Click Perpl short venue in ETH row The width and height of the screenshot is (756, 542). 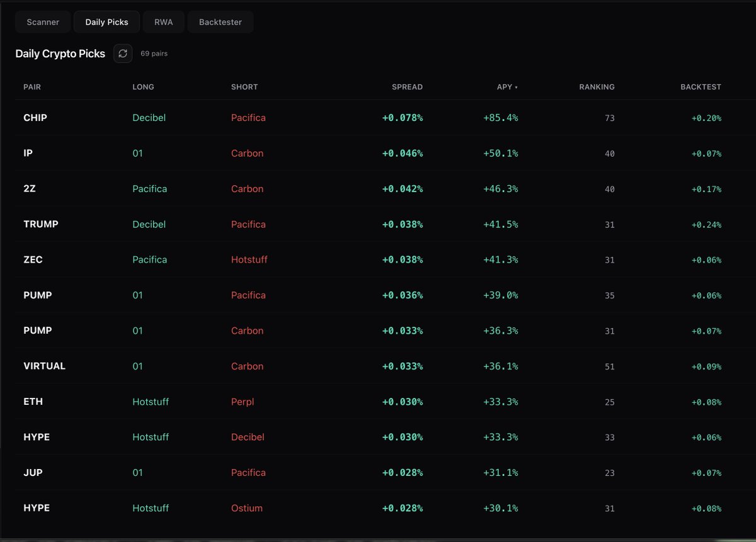point(243,402)
